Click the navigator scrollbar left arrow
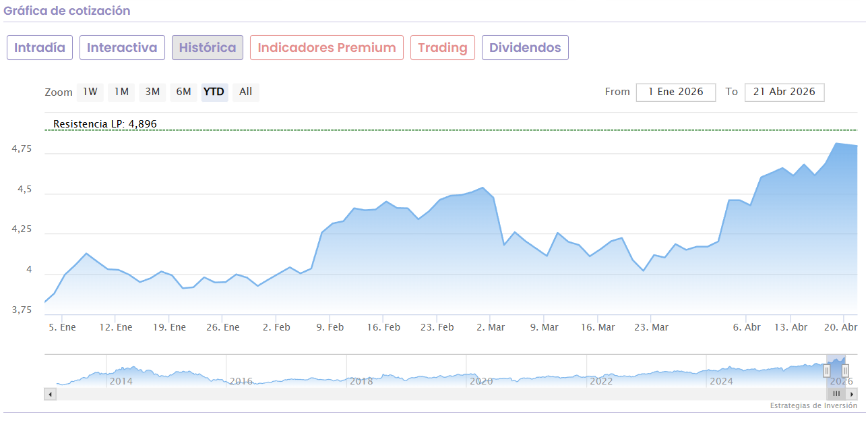Screen dimensions: 868x427 click(49, 394)
